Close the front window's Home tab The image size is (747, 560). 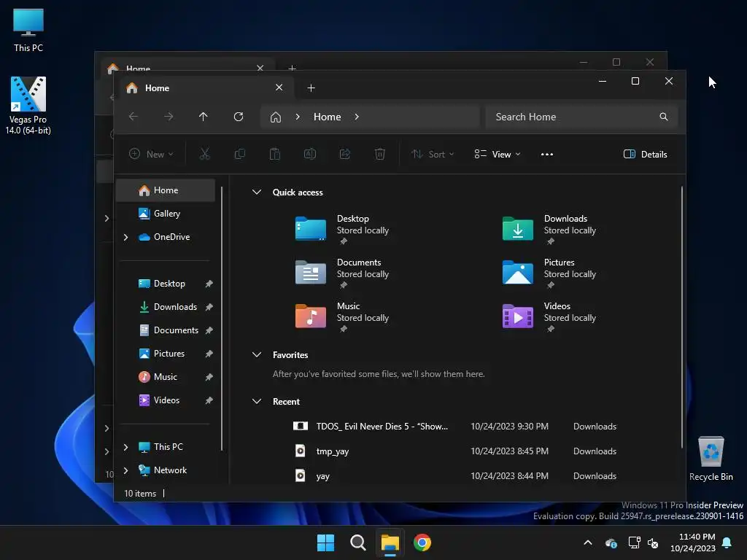(279, 87)
